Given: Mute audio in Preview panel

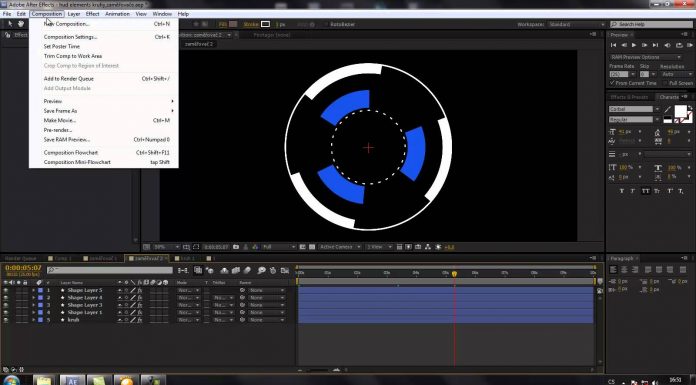Looking at the screenshot, I should click(667, 45).
